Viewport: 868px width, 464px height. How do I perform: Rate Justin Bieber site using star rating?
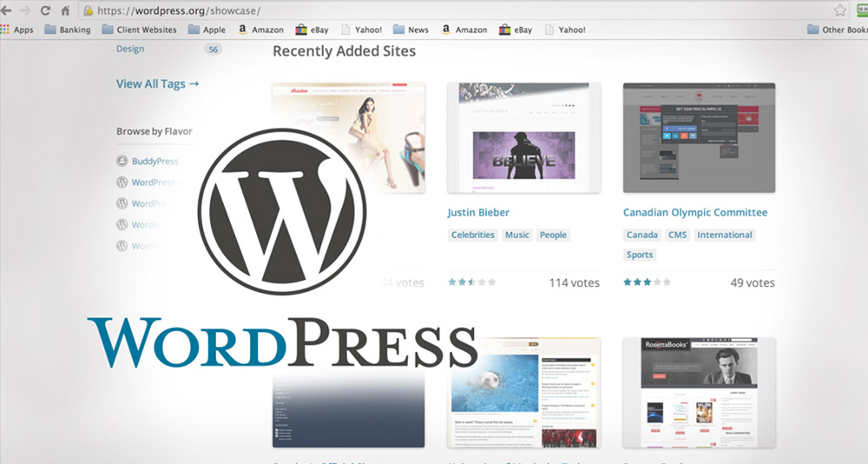pos(471,282)
